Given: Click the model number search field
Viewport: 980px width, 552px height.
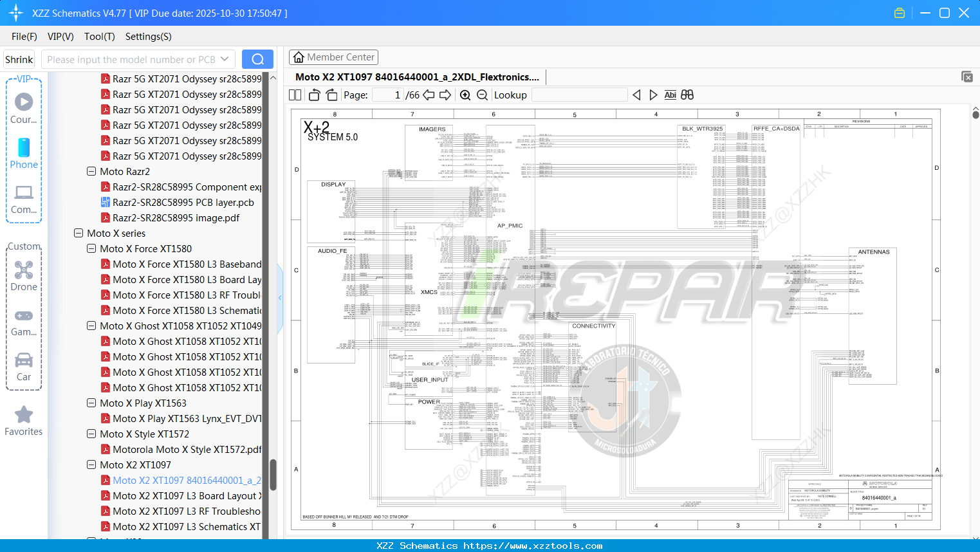Looking at the screenshot, I should coord(130,59).
